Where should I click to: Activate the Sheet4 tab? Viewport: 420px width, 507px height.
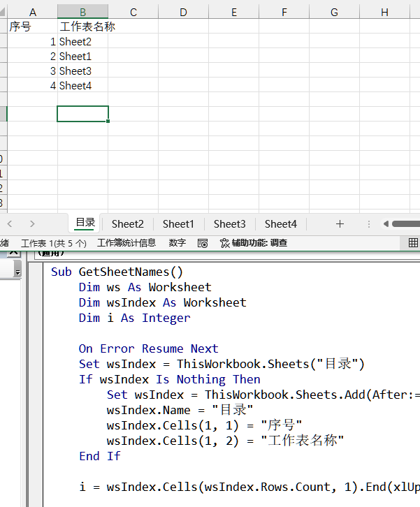click(x=280, y=224)
